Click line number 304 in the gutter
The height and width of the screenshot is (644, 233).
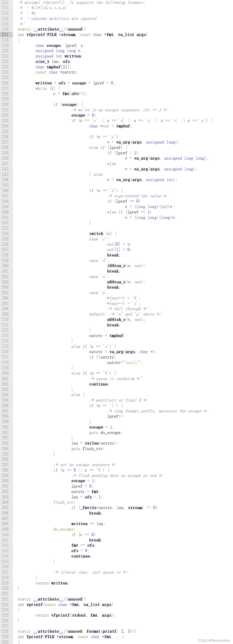click(x=5, y=502)
